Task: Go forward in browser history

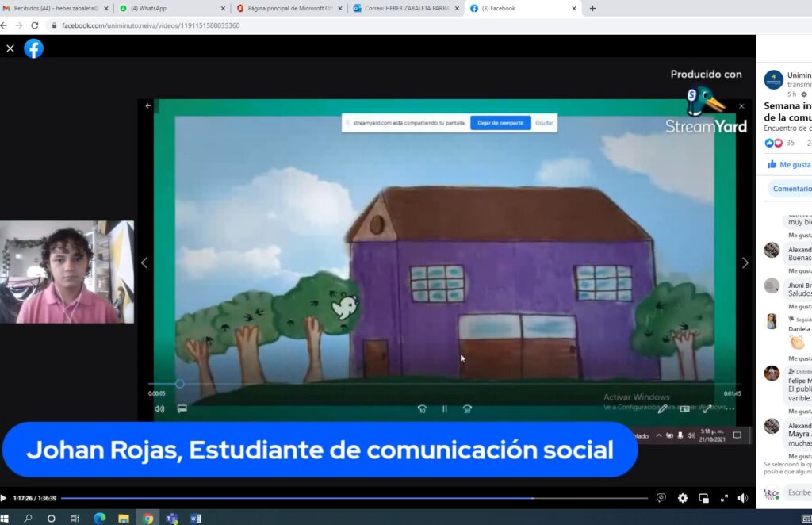Action: (x=19, y=25)
